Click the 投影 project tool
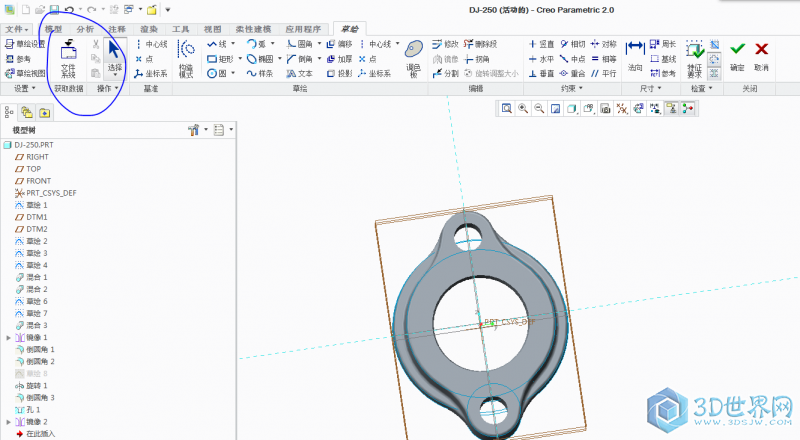This screenshot has height=440, width=800. [x=339, y=74]
